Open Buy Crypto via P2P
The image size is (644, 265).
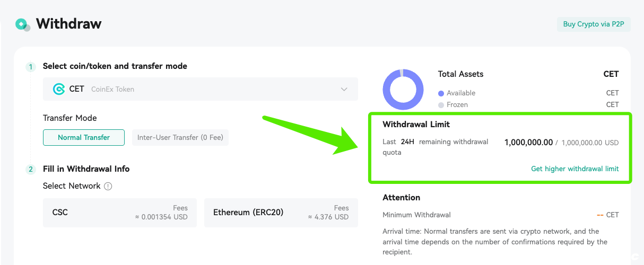point(594,24)
